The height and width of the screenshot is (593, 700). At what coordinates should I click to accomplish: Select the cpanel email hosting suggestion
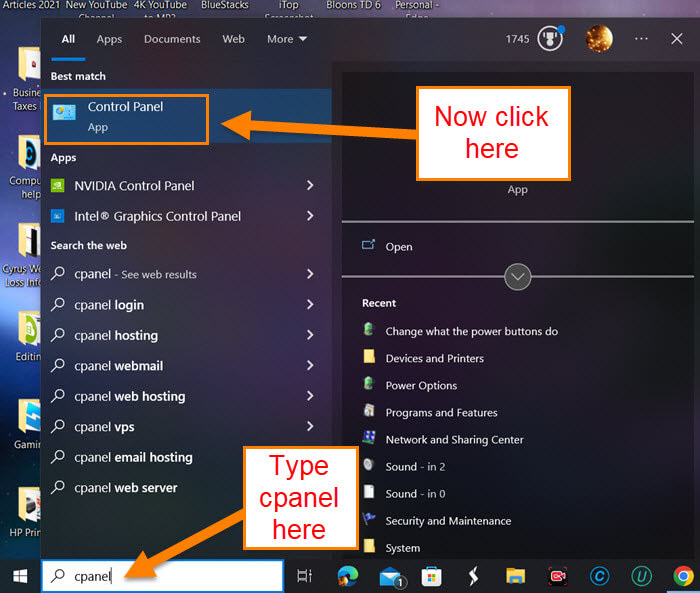(133, 457)
